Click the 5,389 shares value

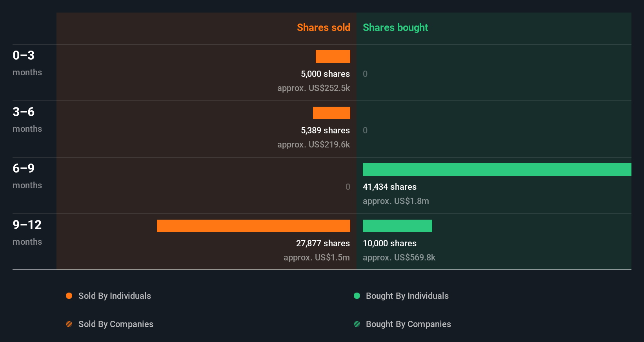325,130
